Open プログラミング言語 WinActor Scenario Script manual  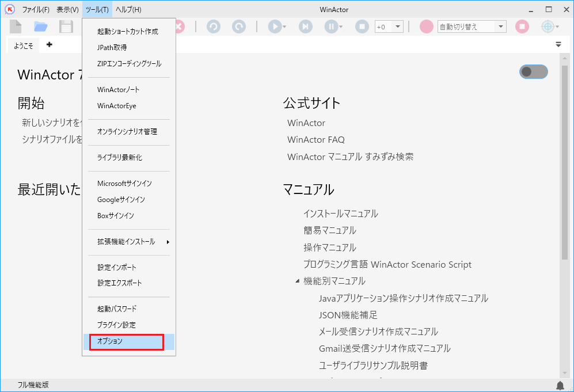click(x=387, y=265)
